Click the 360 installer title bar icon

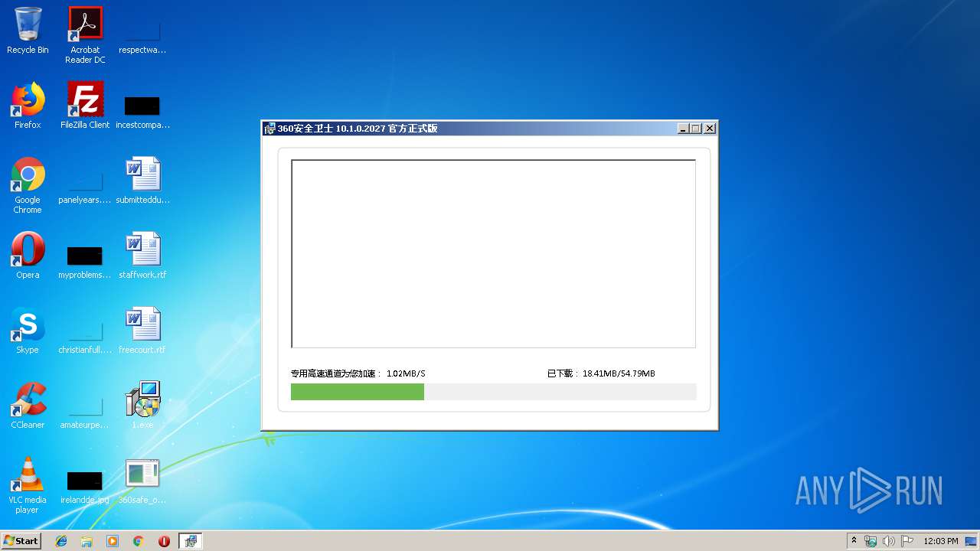[269, 129]
